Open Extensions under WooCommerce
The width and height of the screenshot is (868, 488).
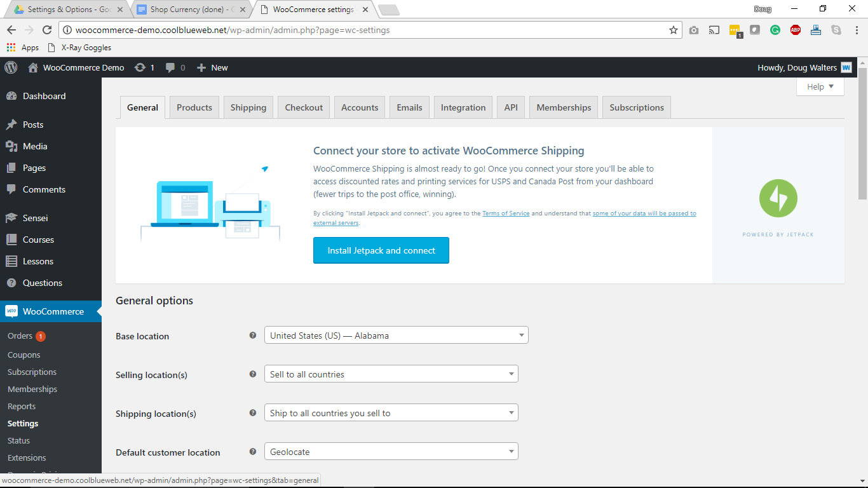click(x=27, y=457)
